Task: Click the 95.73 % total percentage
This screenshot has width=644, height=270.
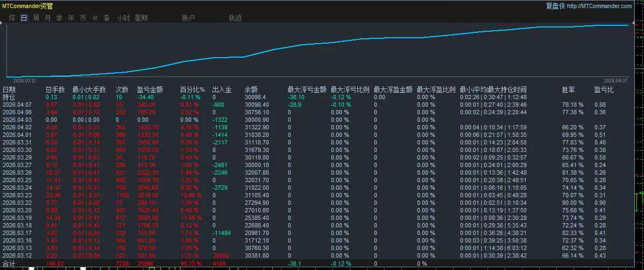Action: click(x=191, y=264)
